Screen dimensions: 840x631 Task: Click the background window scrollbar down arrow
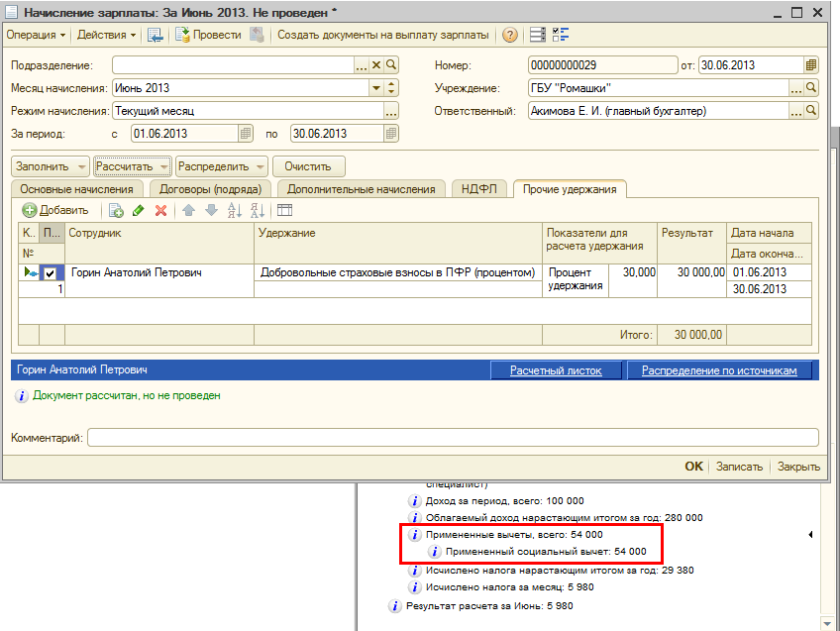(x=826, y=623)
